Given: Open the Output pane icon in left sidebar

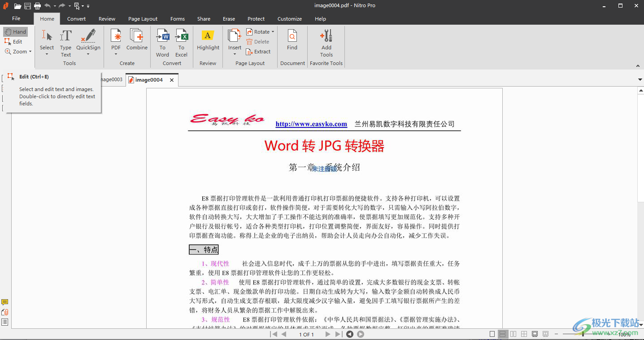Looking at the screenshot, I should [x=5, y=322].
